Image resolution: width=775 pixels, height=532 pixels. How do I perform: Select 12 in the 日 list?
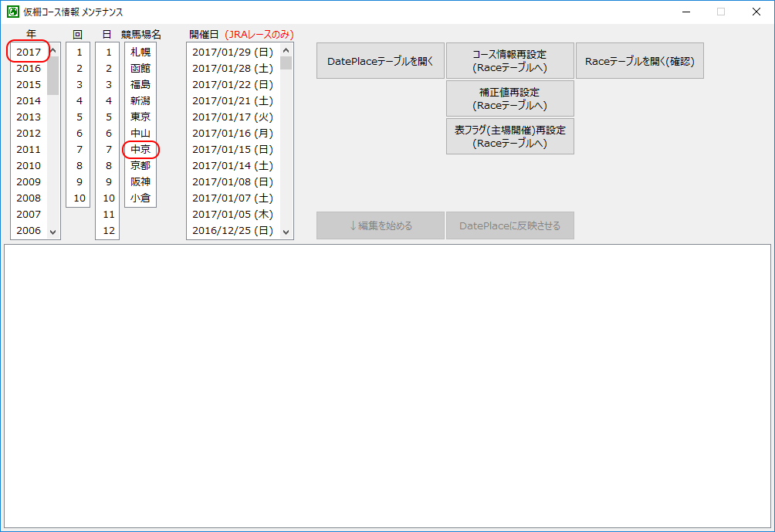[108, 230]
